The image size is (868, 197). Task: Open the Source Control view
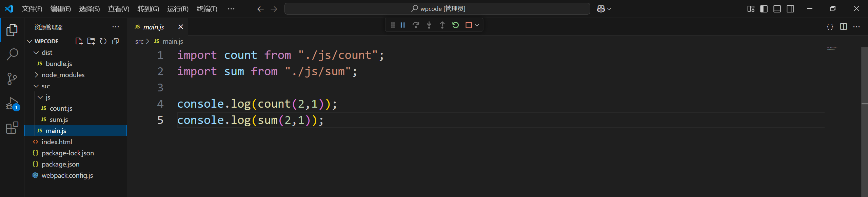(12, 79)
